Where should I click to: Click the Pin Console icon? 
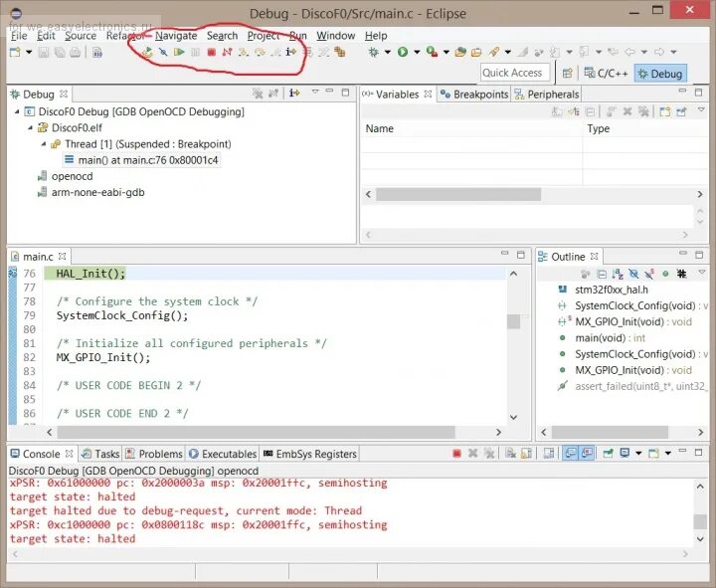[x=608, y=454]
